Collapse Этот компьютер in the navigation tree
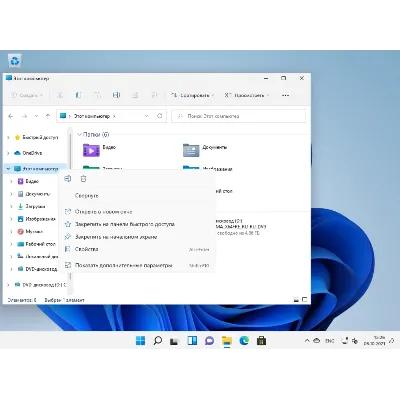400x400 pixels. pyautogui.click(x=8, y=169)
